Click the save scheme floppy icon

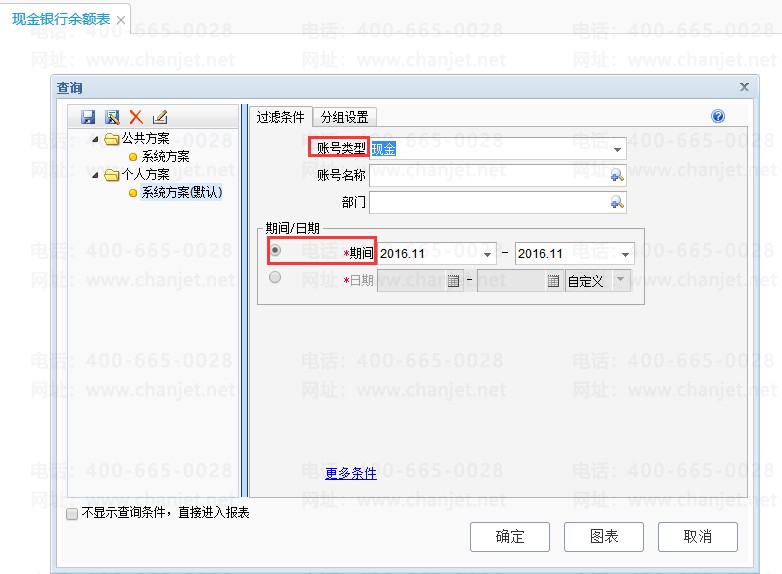click(88, 117)
